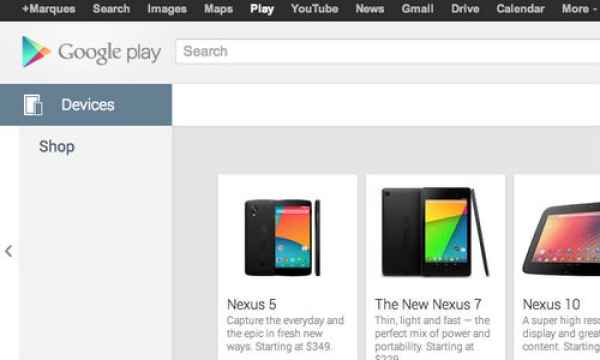This screenshot has width=600, height=360.
Task: Open Maps from the top bar
Action: [218, 8]
